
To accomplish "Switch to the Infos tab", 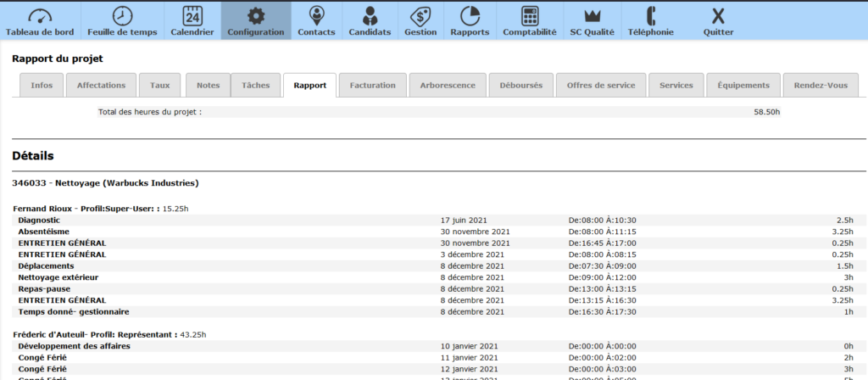I will pos(42,86).
